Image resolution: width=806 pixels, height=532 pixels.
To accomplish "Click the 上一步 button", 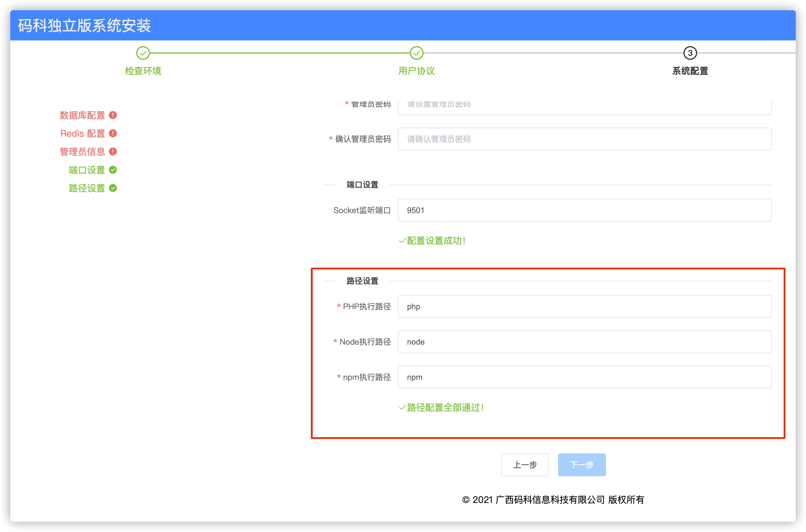I will [524, 465].
